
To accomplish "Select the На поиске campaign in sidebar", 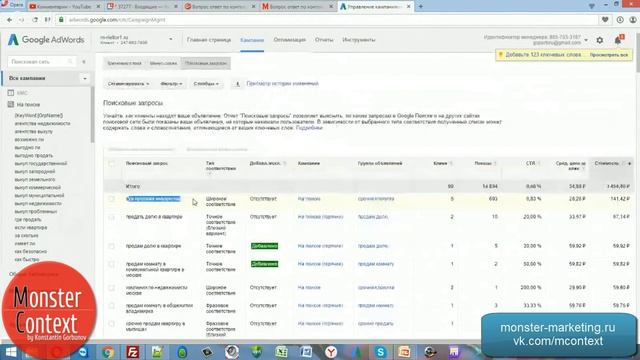I will (x=28, y=105).
